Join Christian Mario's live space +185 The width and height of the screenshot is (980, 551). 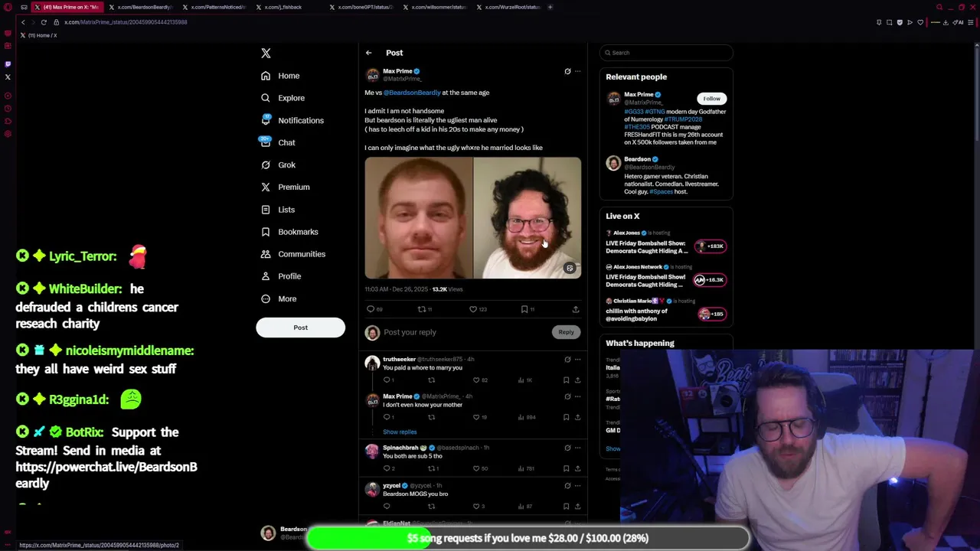[x=711, y=314]
